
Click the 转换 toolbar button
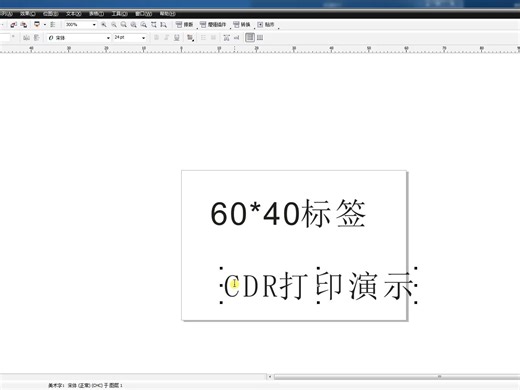[242, 25]
